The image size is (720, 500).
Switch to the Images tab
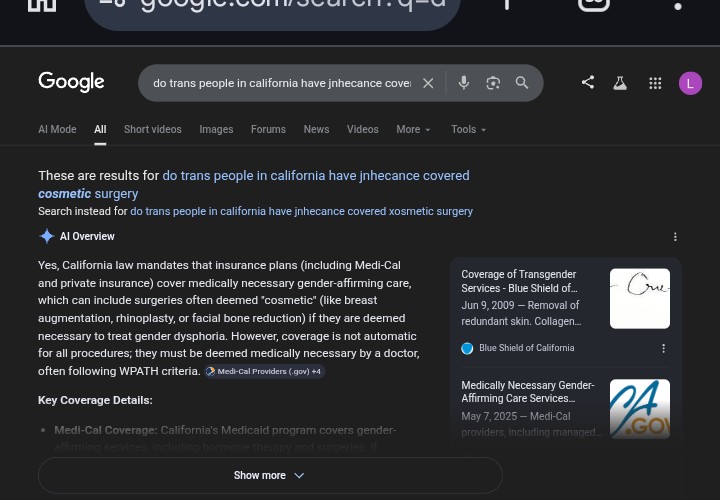(216, 129)
